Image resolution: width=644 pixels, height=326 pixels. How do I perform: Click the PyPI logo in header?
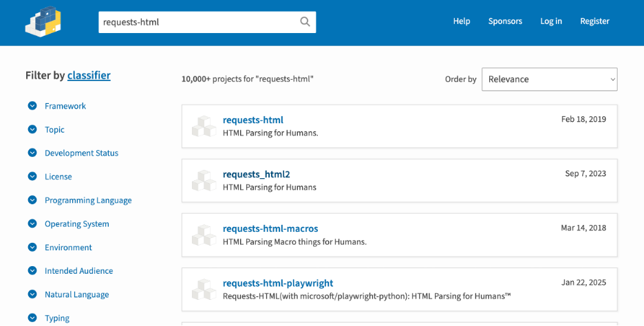point(43,22)
